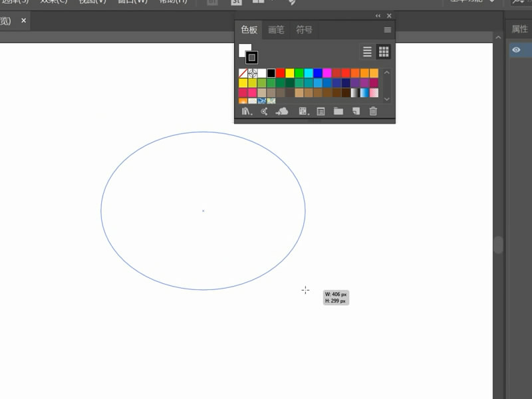This screenshot has width=532, height=399.
Task: Activate the white fill box
Action: click(243, 48)
